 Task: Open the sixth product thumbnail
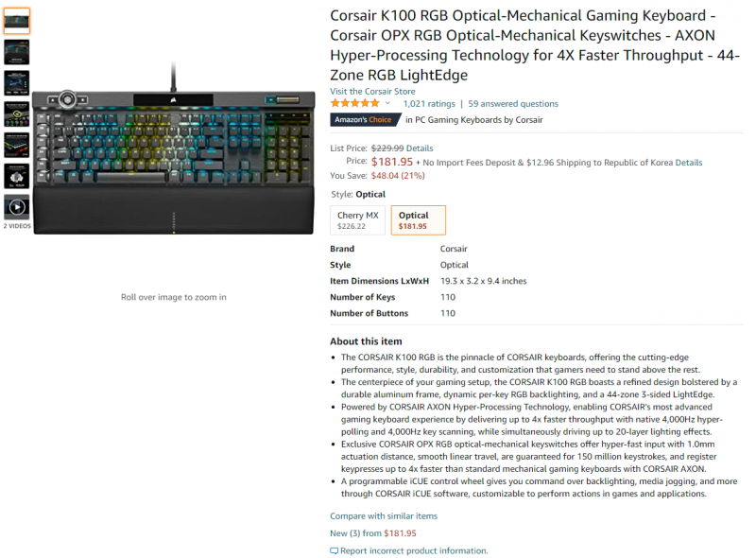[17, 176]
